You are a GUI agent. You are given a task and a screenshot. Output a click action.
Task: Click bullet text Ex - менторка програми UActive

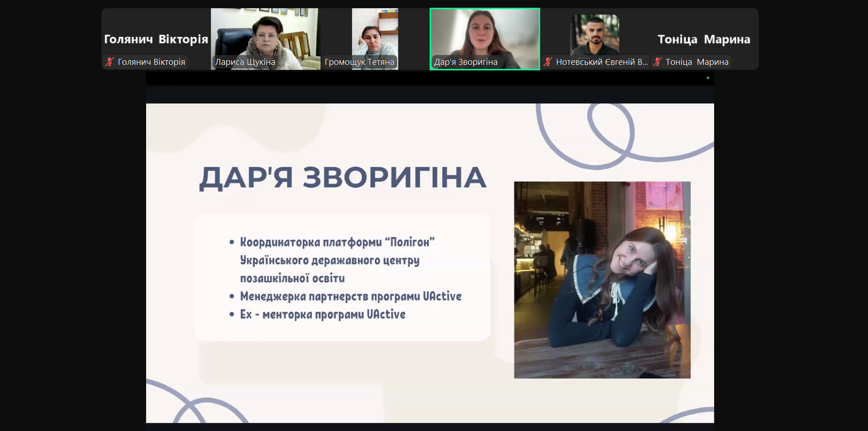pos(323,315)
